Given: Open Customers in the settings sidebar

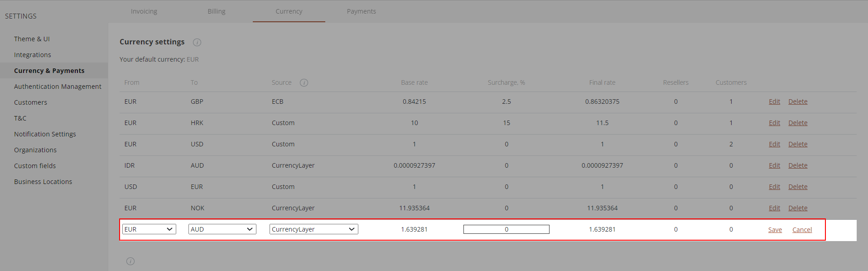Looking at the screenshot, I should [x=30, y=102].
